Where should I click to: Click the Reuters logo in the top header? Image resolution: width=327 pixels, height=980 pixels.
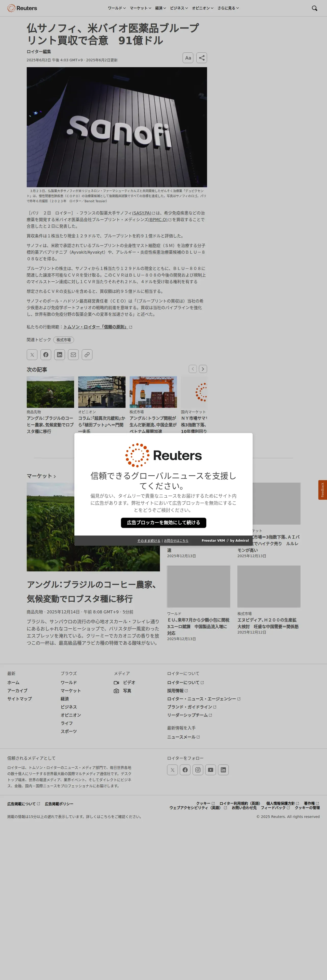22,8
